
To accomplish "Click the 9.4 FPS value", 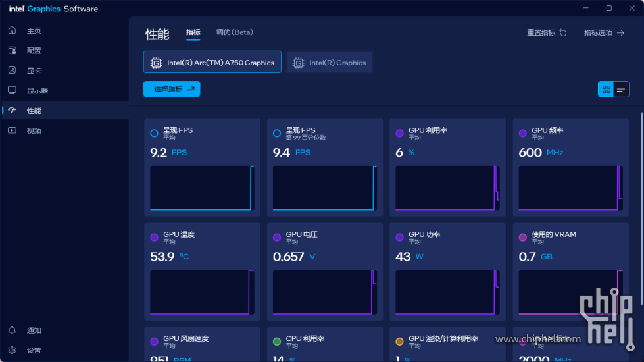I will click(x=291, y=153).
